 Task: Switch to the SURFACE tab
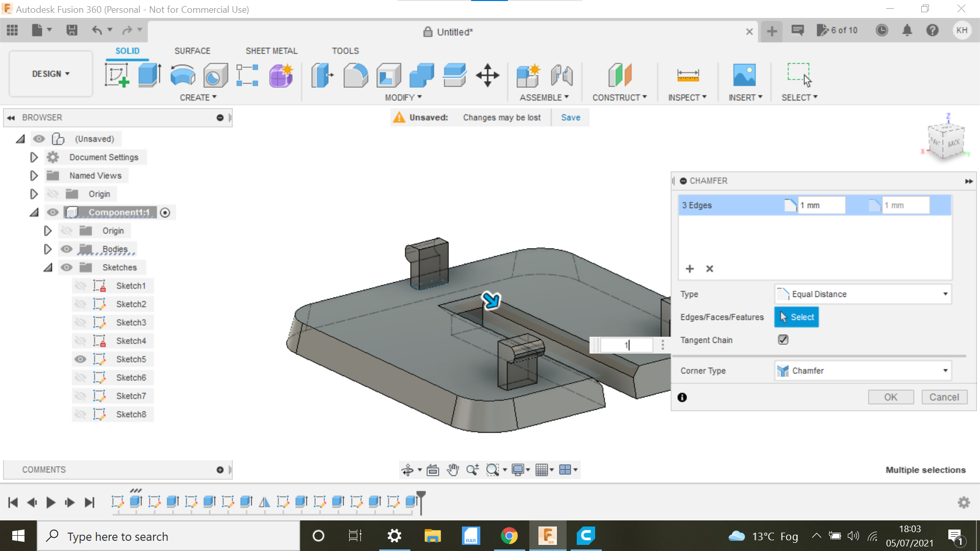click(x=192, y=51)
